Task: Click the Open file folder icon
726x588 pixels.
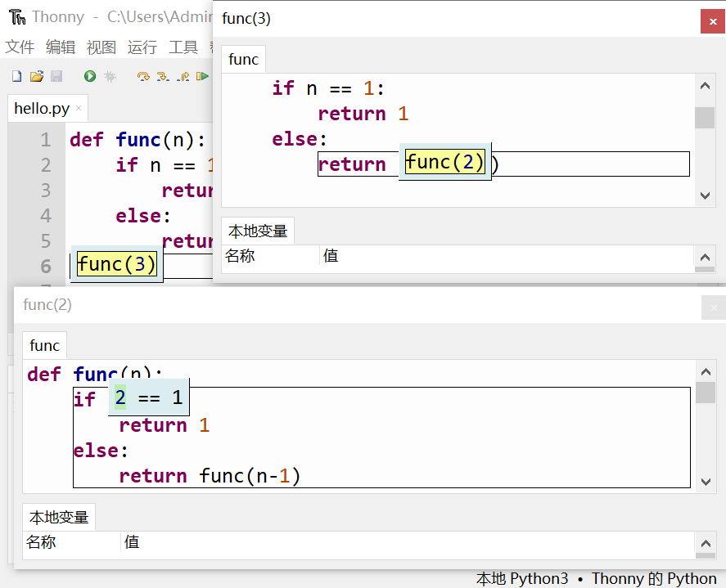Action: tap(37, 76)
